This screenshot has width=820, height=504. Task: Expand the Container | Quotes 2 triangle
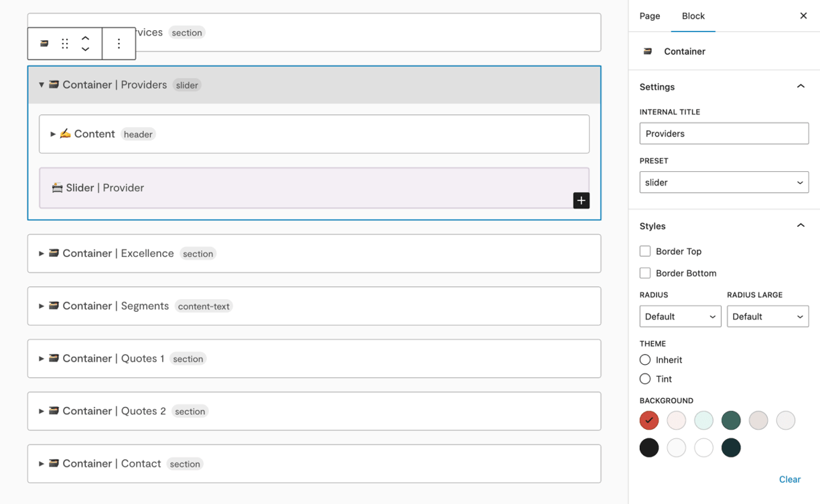[42, 411]
